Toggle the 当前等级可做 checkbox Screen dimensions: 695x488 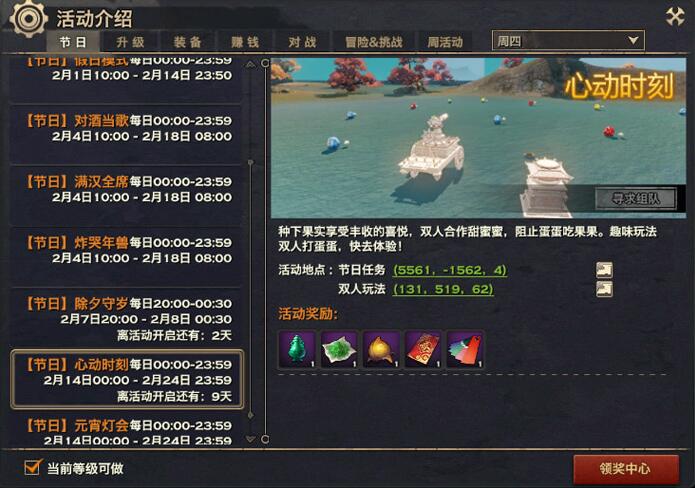point(32,467)
